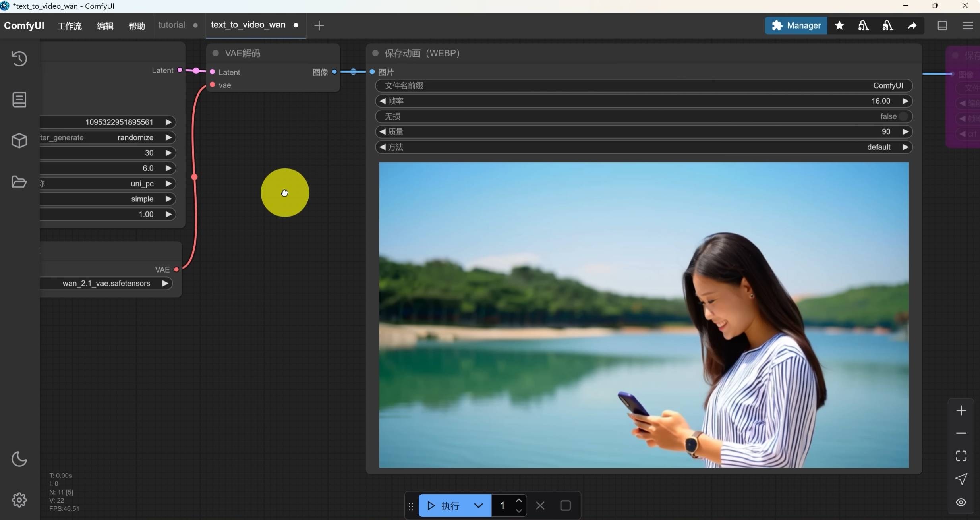This screenshot has width=980, height=520.
Task: Click the VAE loader output socket
Action: [176, 269]
